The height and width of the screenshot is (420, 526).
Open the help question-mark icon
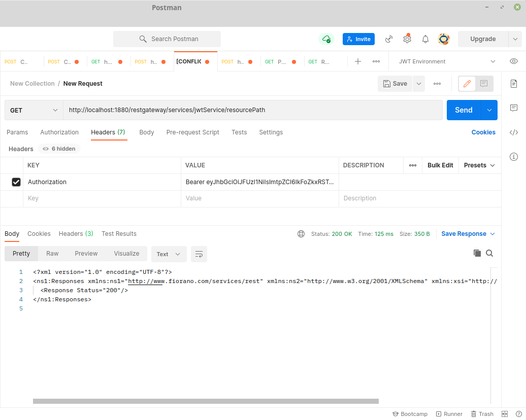(x=518, y=414)
